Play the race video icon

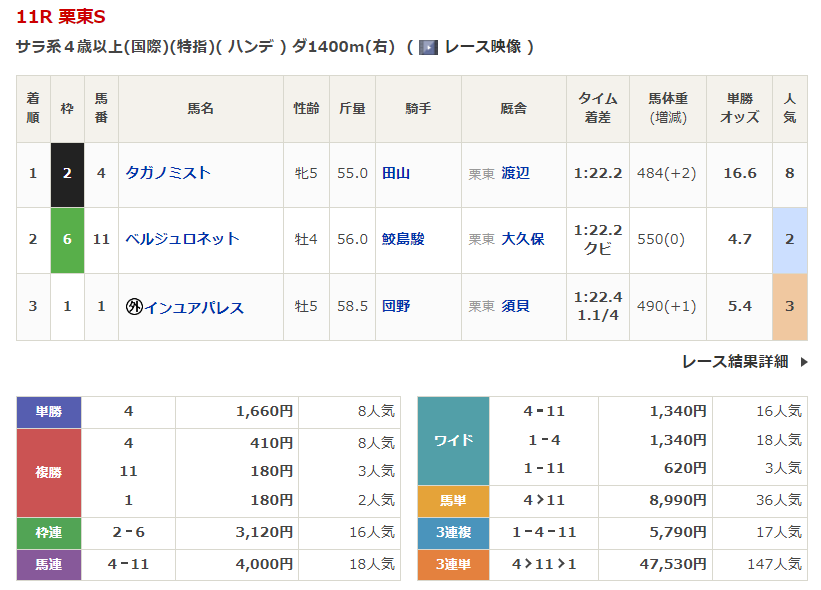click(428, 48)
